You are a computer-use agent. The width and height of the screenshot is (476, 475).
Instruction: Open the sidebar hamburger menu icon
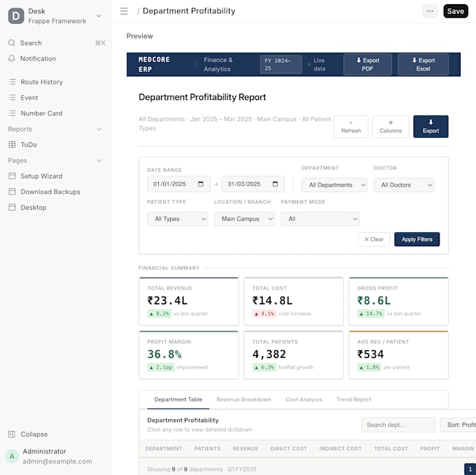click(124, 11)
